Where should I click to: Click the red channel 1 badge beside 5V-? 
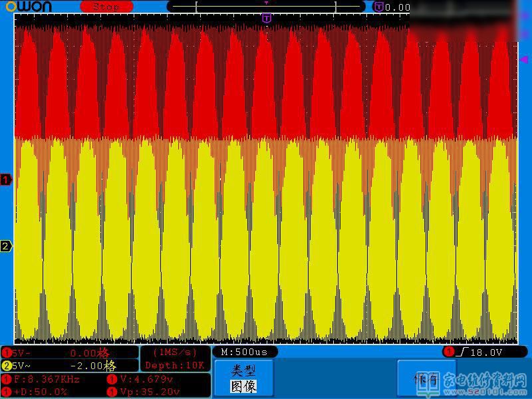(7, 353)
